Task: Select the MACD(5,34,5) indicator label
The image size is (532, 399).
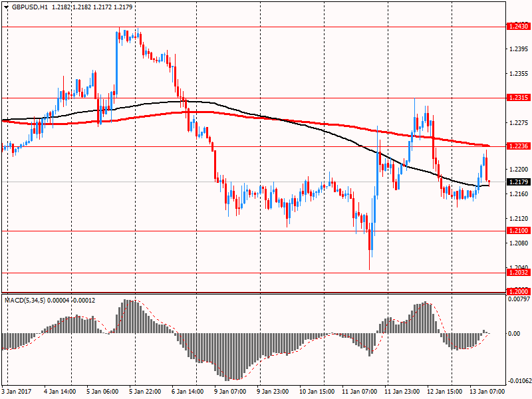Action: 25,301
